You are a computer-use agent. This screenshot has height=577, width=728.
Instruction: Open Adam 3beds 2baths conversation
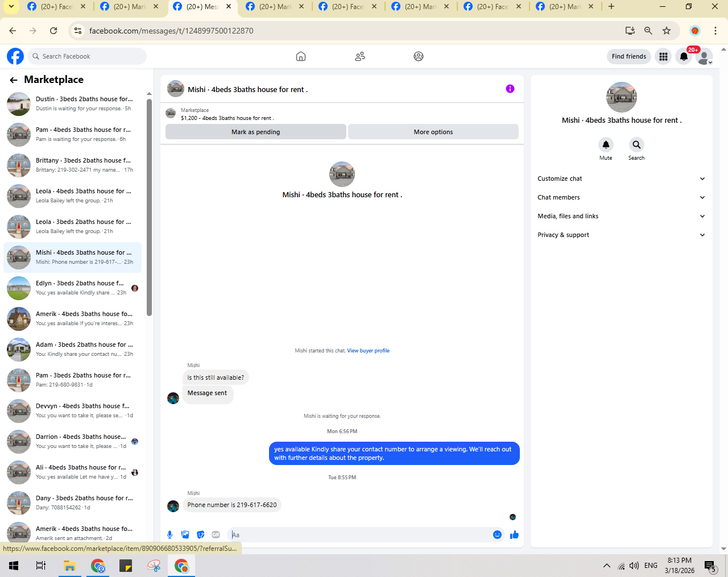(x=73, y=350)
